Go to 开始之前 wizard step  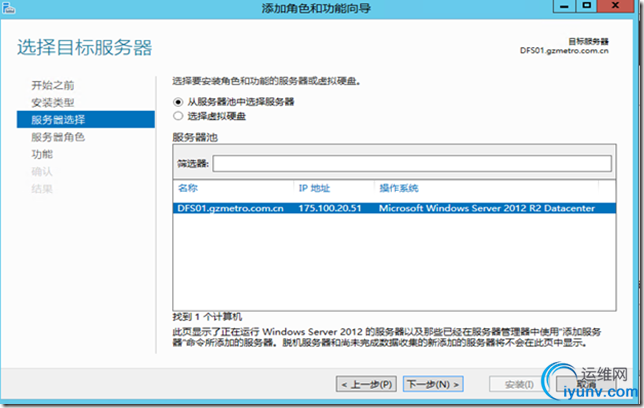click(53, 85)
